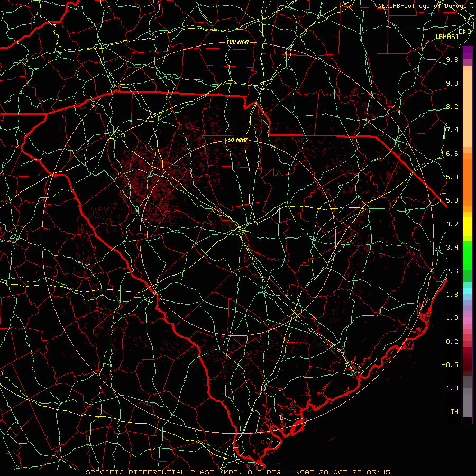Viewport: 476px width, 476px height.
Task: Click the 9.8 value on the color scale
Action: coord(452,59)
